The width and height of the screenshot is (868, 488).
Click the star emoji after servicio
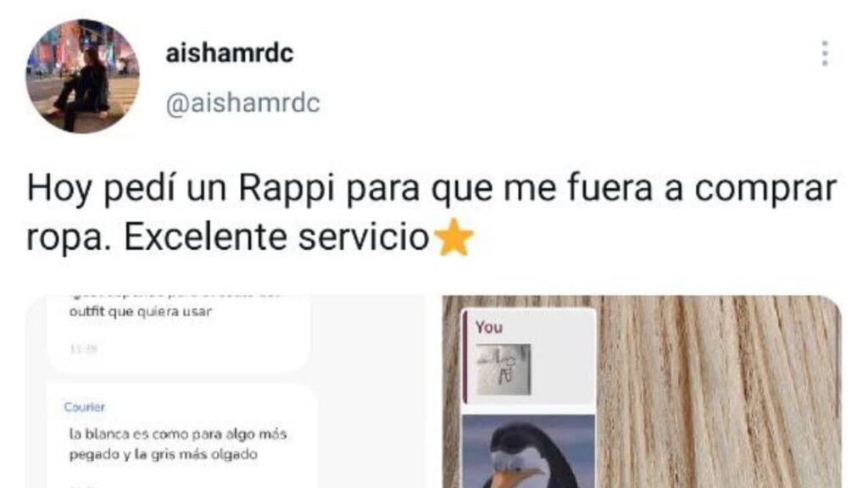coord(454,237)
